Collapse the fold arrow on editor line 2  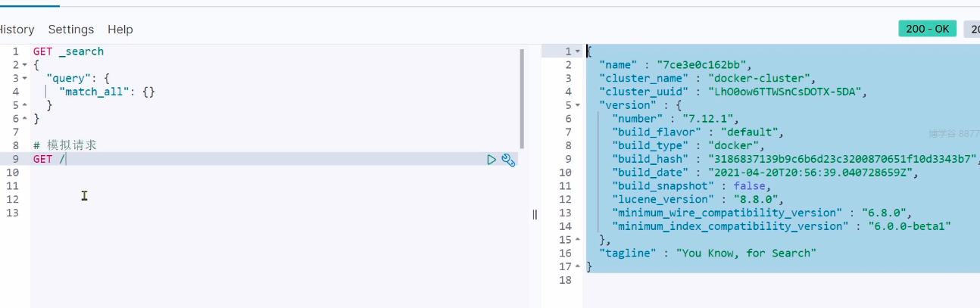pyautogui.click(x=24, y=65)
